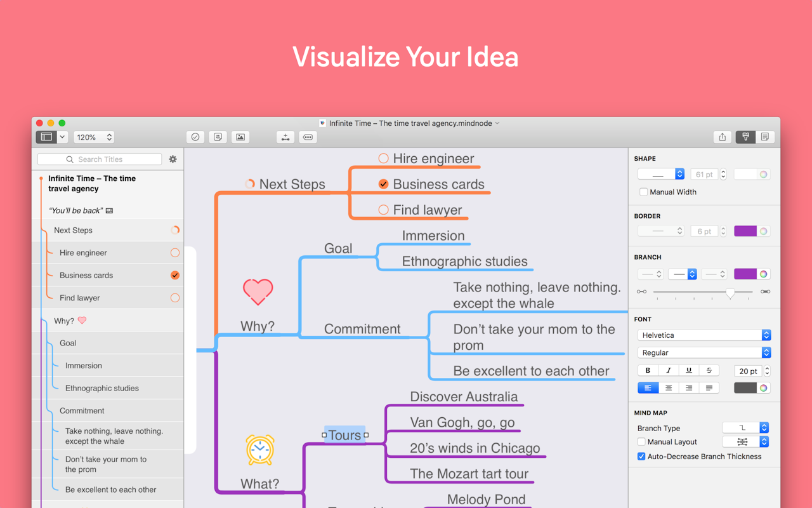The image size is (812, 508).
Task: Open the Branch Type dropdown
Action: [745, 427]
